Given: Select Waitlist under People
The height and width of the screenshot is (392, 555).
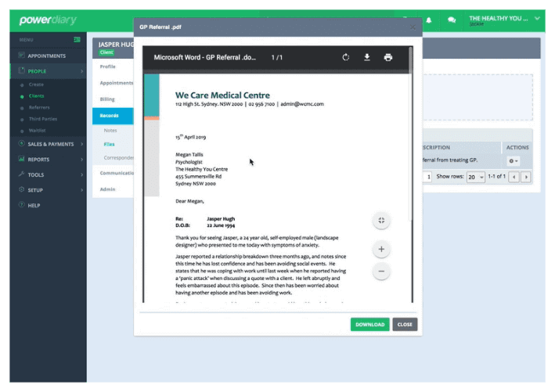Looking at the screenshot, I should [37, 130].
